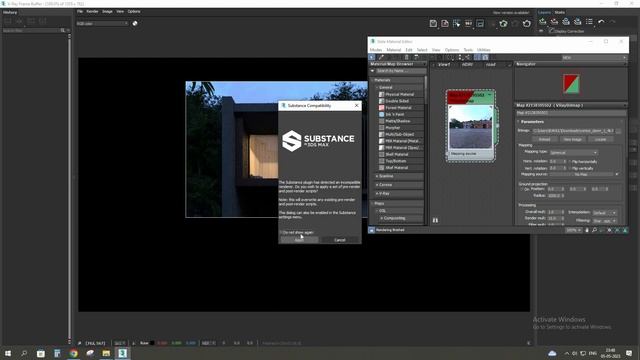Activate the region render cursor icon in VFB
The width and height of the screenshot is (640, 360).
tap(456, 24)
